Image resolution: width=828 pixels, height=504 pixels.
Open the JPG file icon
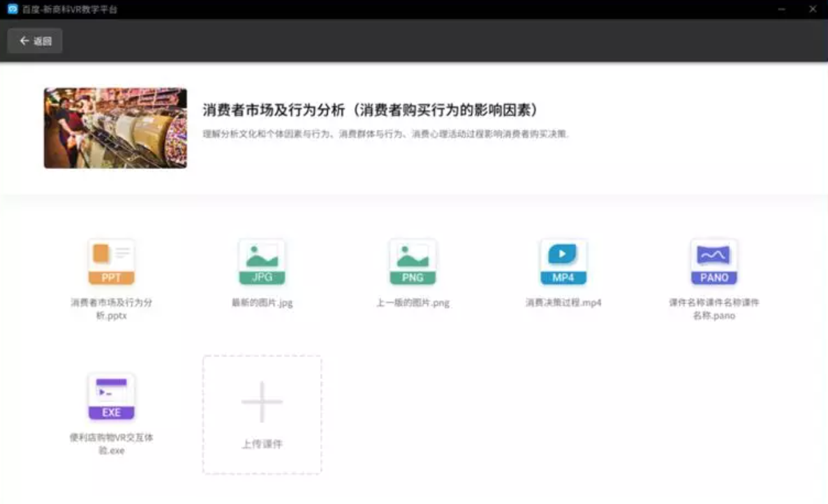262,262
